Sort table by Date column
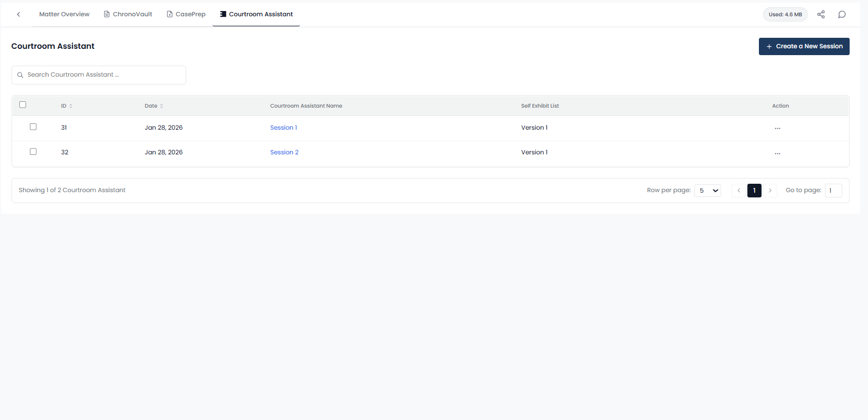The image size is (868, 420). click(x=162, y=106)
